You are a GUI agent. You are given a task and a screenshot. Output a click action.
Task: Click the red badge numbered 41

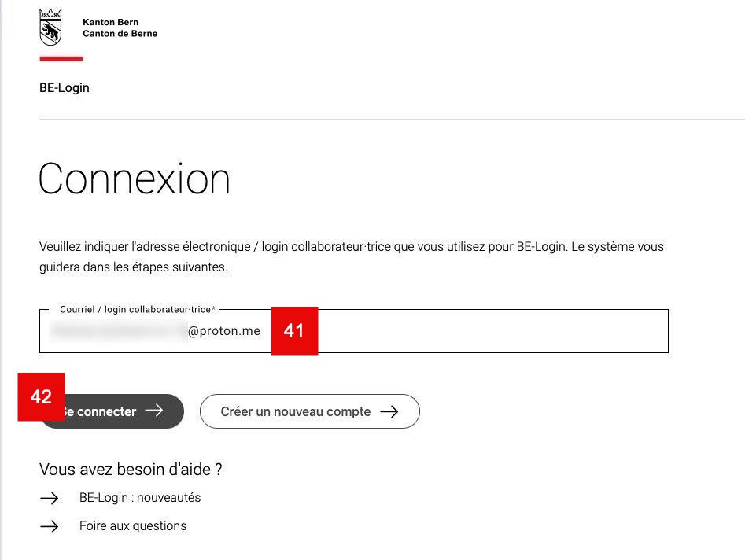294,331
